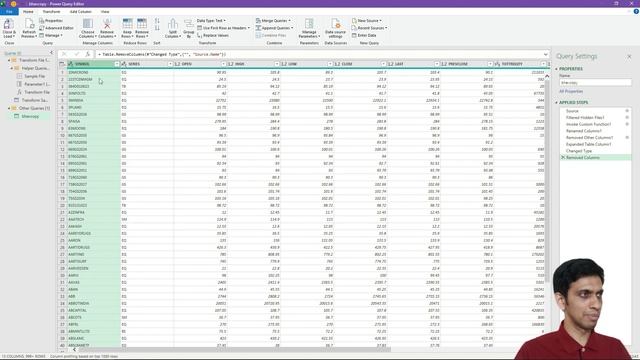
Task: Open the SYMBOL column filter dropdown
Action: click(x=117, y=64)
